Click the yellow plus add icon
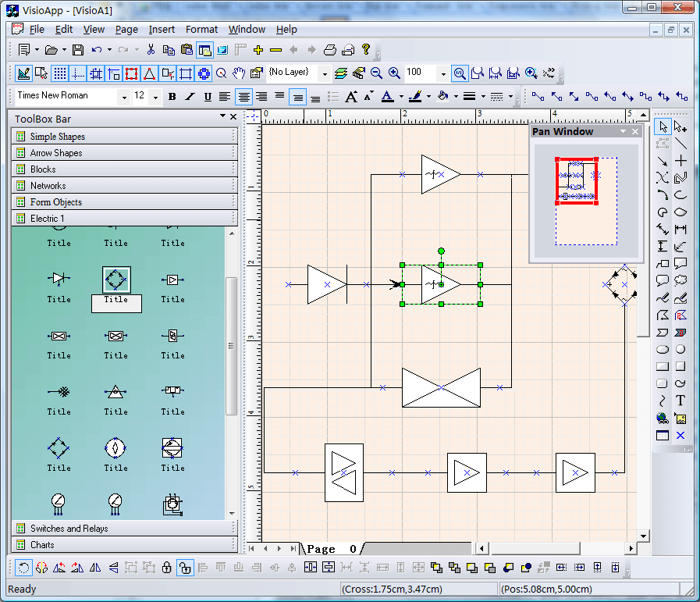 pyautogui.click(x=258, y=49)
